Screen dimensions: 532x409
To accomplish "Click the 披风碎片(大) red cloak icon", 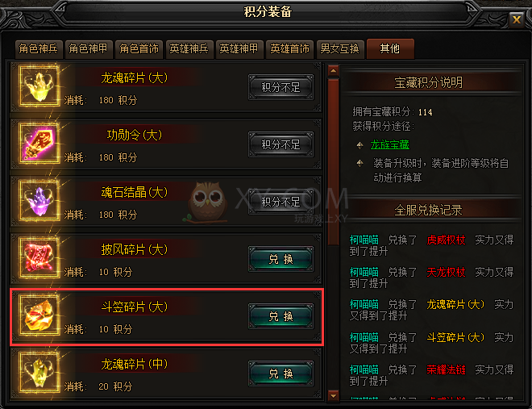I will 39,258.
